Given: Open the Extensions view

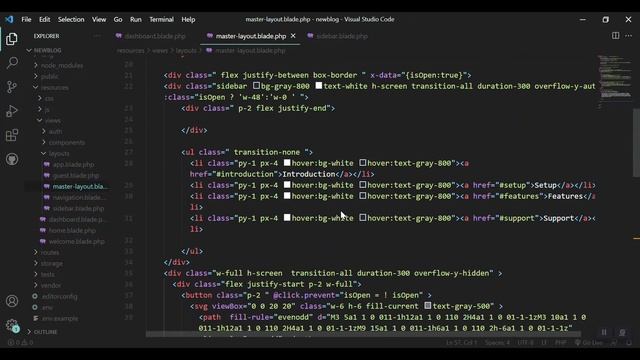Looking at the screenshot, I should pos(12,135).
